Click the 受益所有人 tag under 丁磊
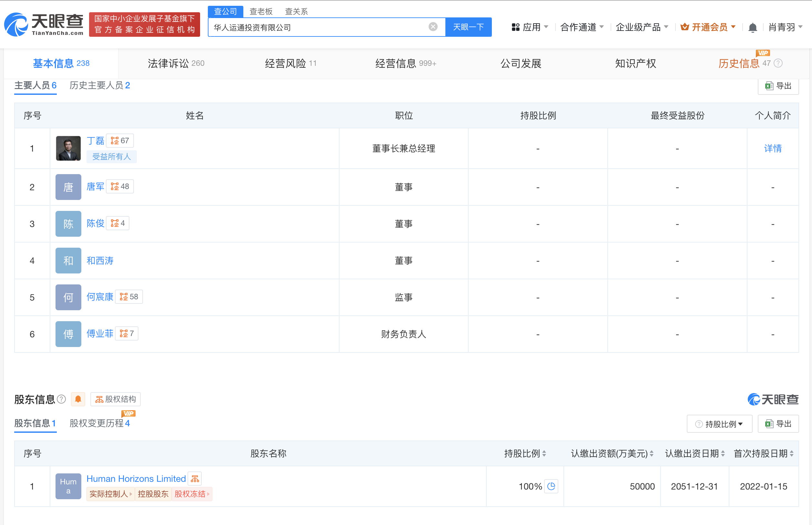812x525 pixels. (112, 156)
